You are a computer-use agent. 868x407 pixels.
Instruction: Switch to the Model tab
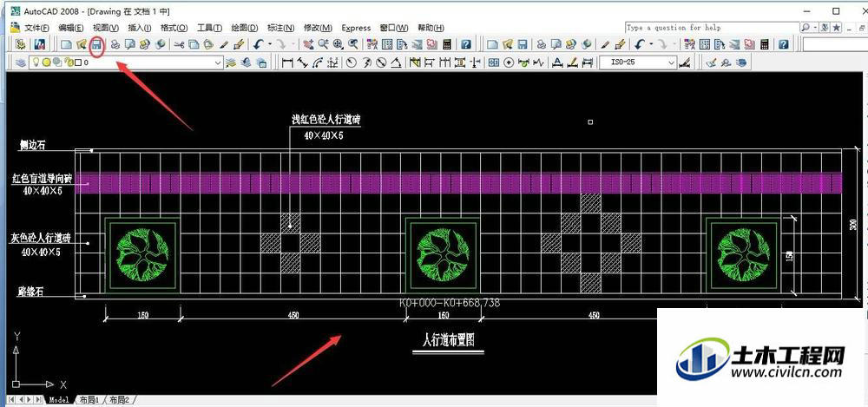(x=59, y=399)
